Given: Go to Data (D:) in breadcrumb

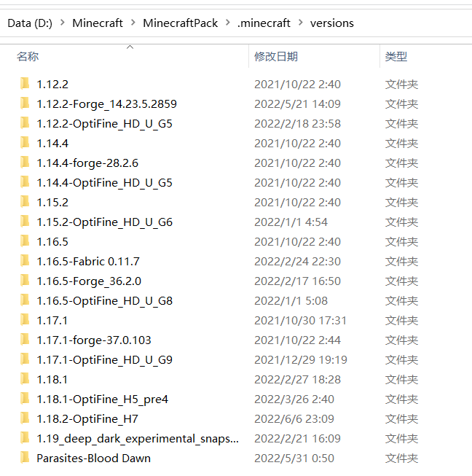Looking at the screenshot, I should (x=30, y=23).
